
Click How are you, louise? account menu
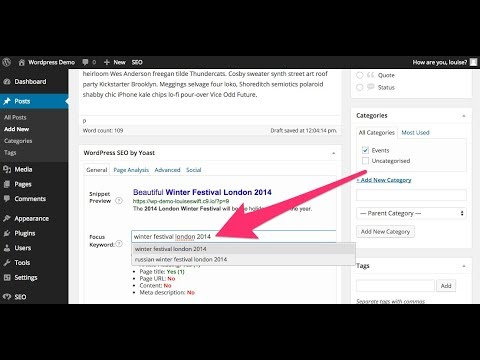coord(440,62)
